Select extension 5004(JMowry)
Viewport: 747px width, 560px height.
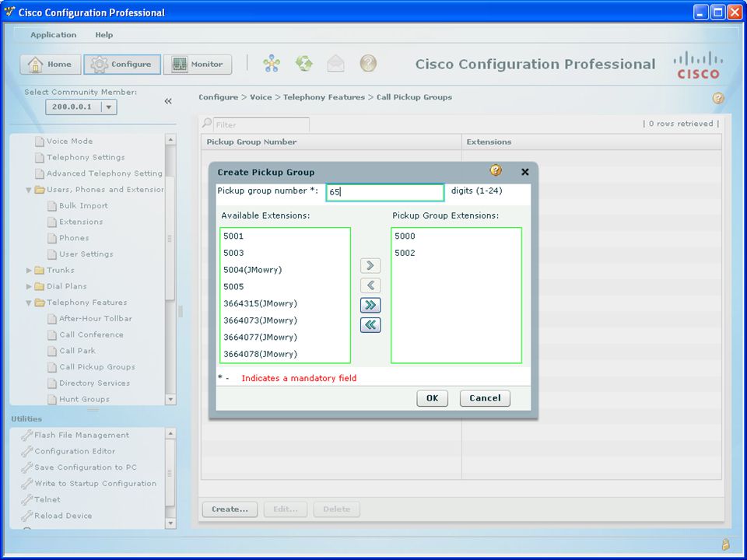(285, 270)
